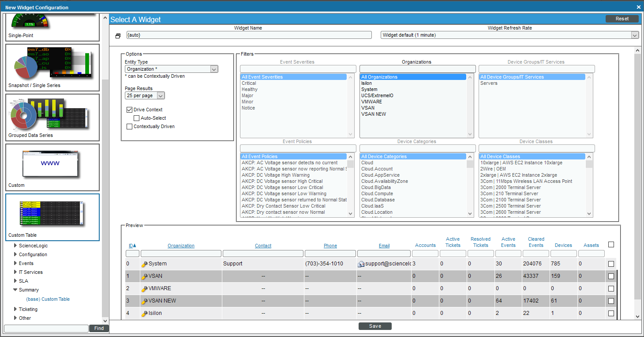Open the Widget Refresh Rate dropdown

(x=634, y=34)
